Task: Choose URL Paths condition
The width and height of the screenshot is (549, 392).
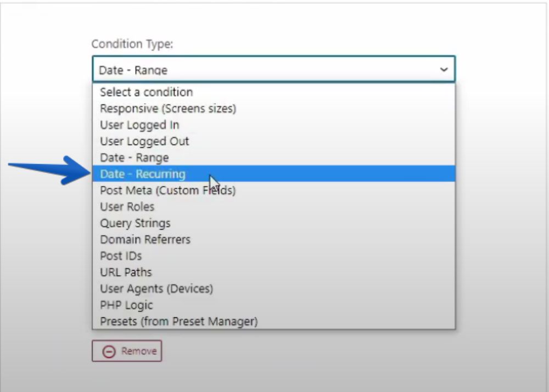Action: point(274,272)
